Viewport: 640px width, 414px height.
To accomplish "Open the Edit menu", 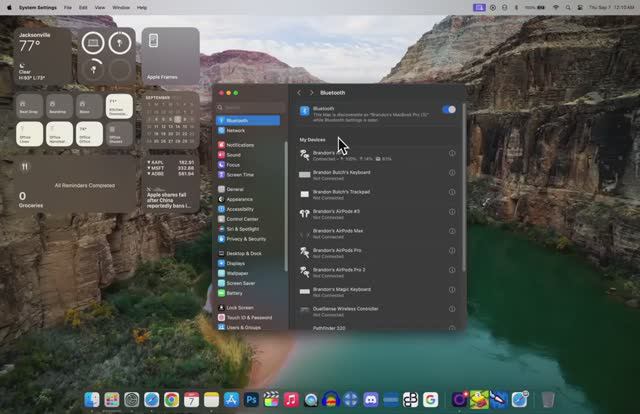I will [x=83, y=7].
